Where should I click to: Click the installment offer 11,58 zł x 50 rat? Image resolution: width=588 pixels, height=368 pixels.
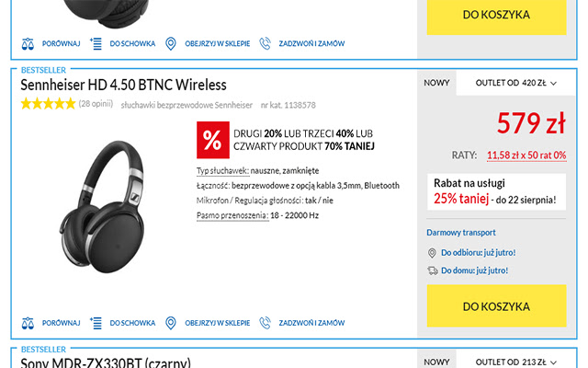526,155
